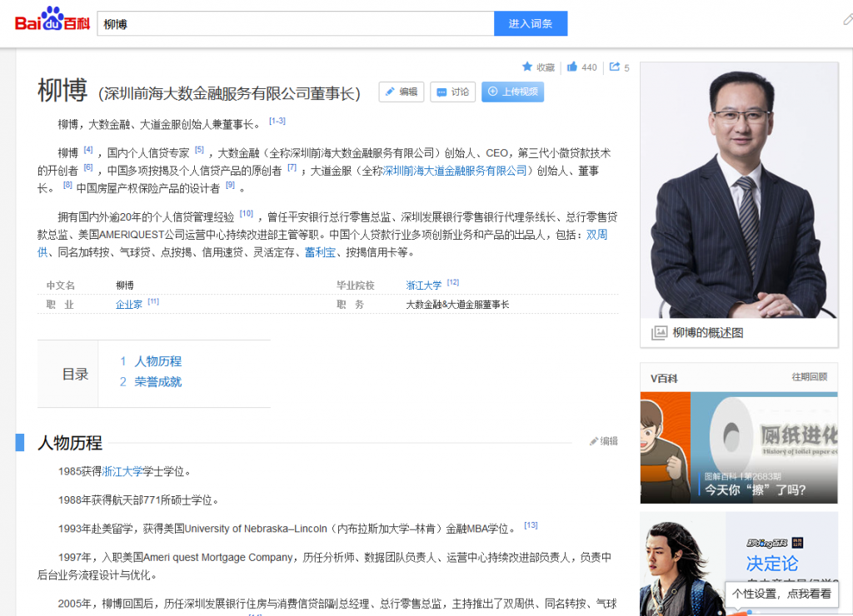Click the 中文名 value 柳博
The height and width of the screenshot is (616, 853).
click(125, 286)
